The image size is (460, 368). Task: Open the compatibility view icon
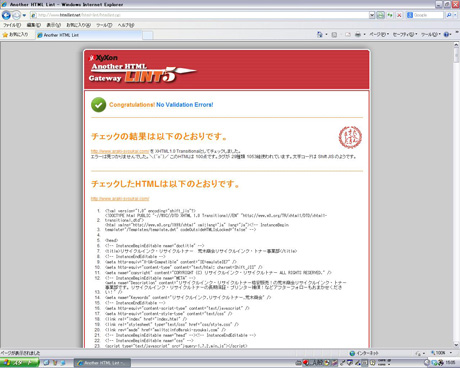[381, 15]
